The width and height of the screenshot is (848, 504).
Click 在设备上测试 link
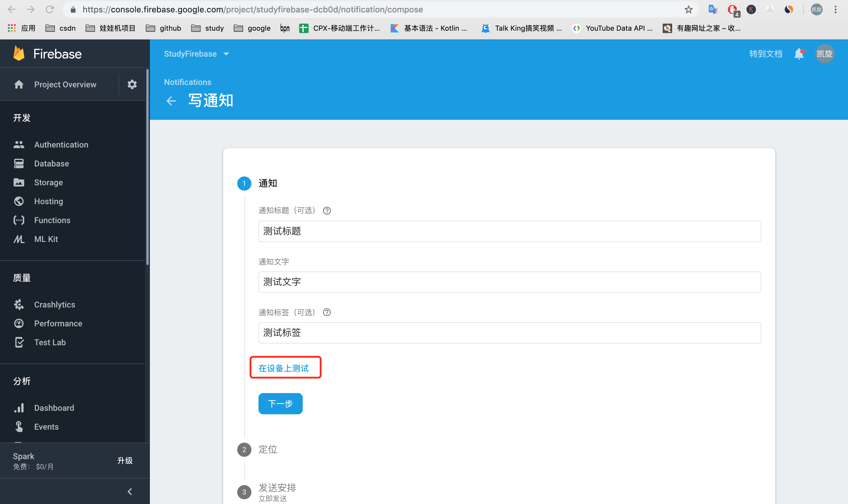(x=285, y=368)
